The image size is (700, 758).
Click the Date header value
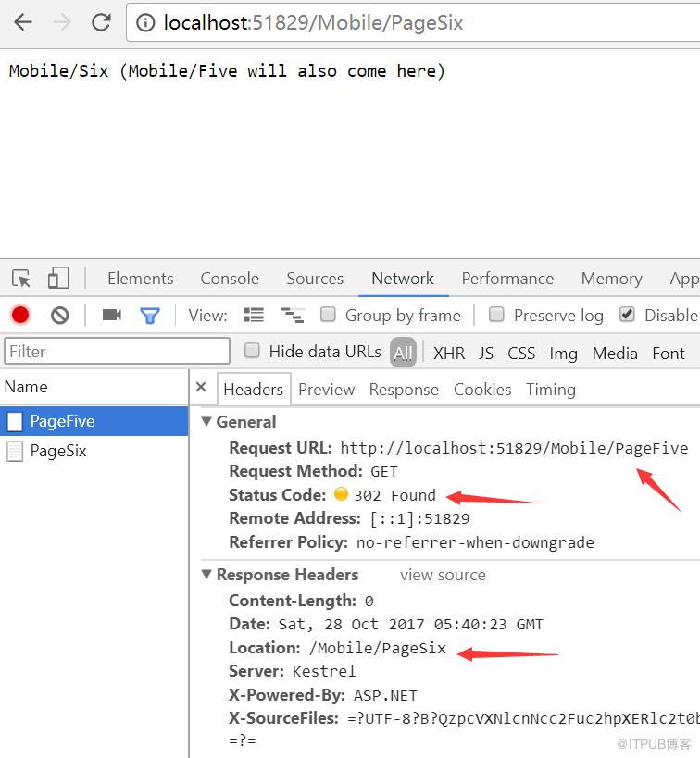[411, 624]
